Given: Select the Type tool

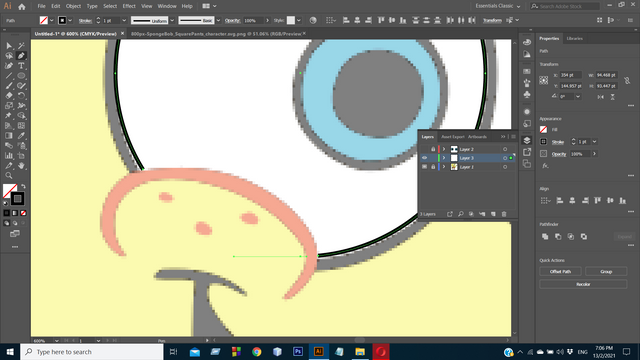Looking at the screenshot, I should (x=21, y=66).
